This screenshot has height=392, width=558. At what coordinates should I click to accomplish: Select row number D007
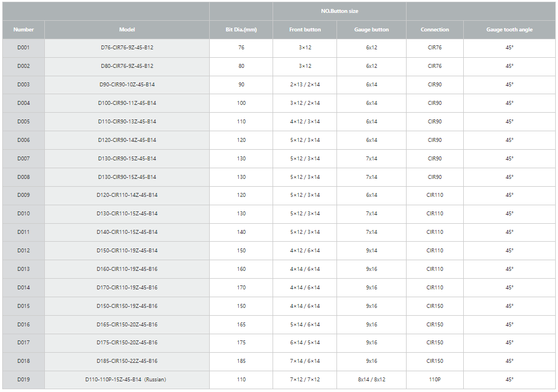point(24,158)
